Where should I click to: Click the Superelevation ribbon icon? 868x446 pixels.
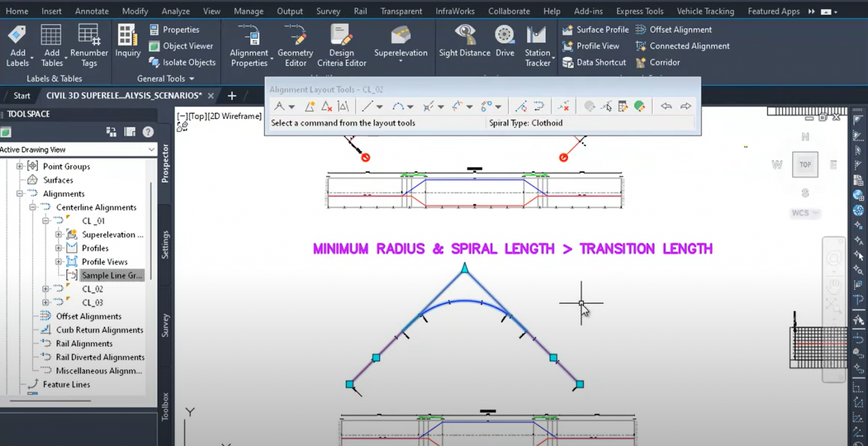401,36
